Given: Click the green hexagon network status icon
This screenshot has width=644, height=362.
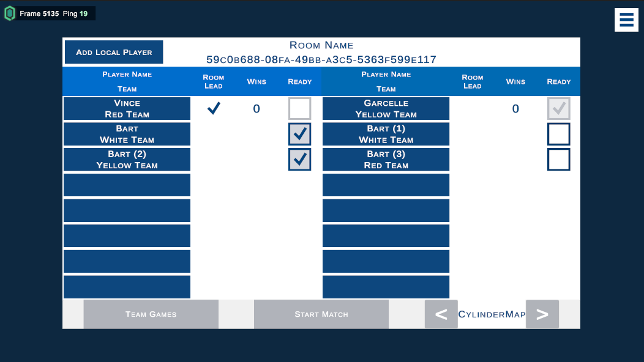Looking at the screenshot, I should (x=10, y=13).
